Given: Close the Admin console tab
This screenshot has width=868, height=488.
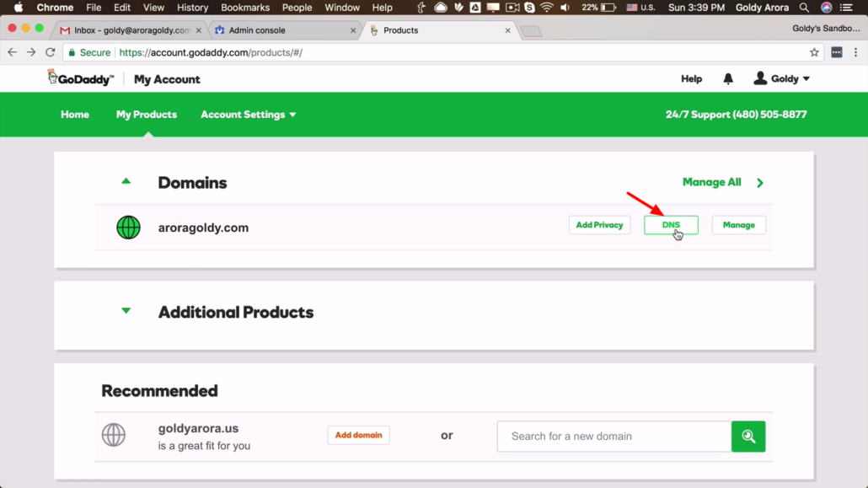Looking at the screenshot, I should [x=353, y=30].
